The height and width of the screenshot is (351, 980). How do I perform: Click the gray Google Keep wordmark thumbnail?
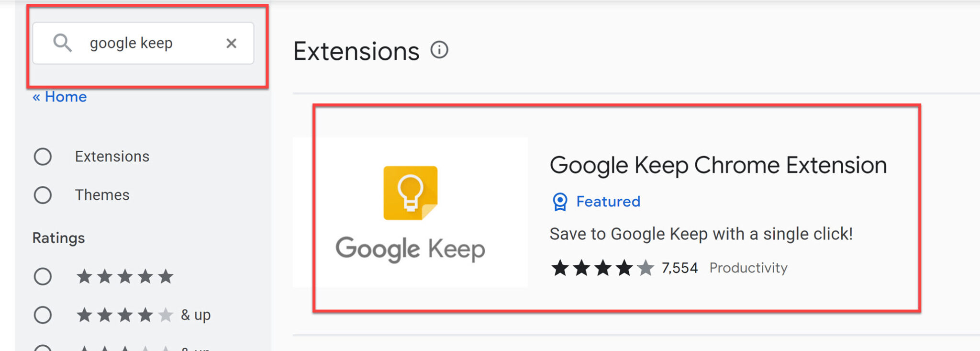(x=410, y=249)
